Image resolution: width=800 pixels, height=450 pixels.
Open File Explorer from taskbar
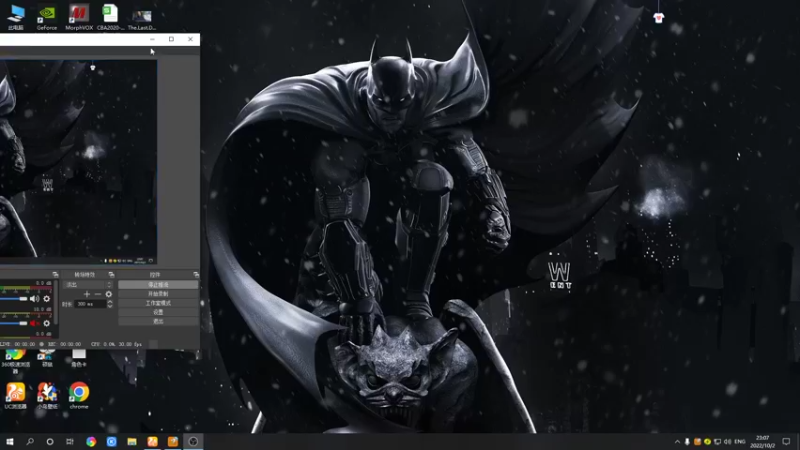132,441
